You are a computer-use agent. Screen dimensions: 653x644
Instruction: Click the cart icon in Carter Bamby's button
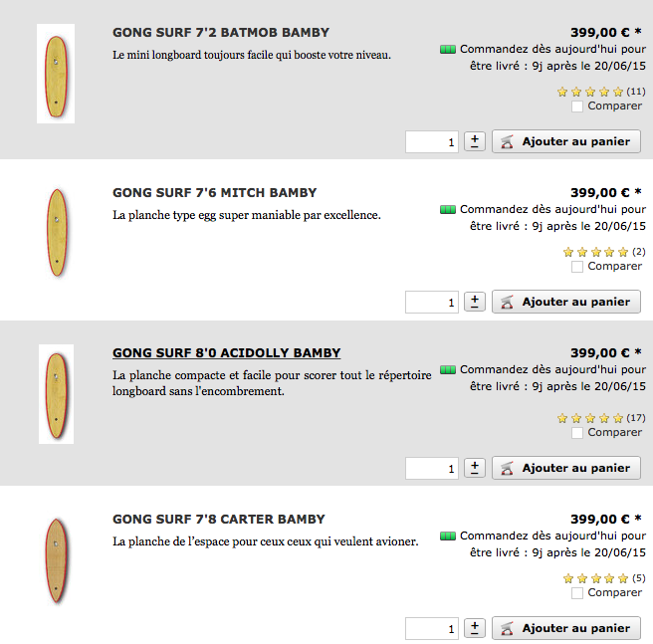507,628
